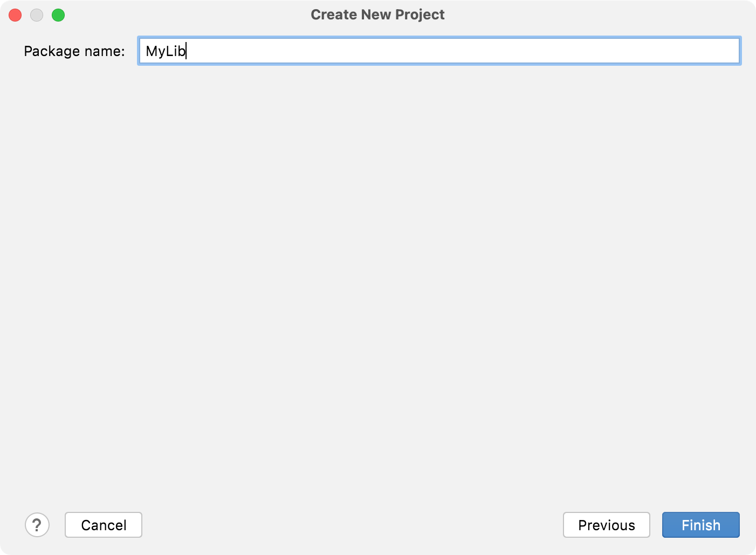Click the green zoom window button
This screenshot has width=756, height=555.
coord(58,15)
